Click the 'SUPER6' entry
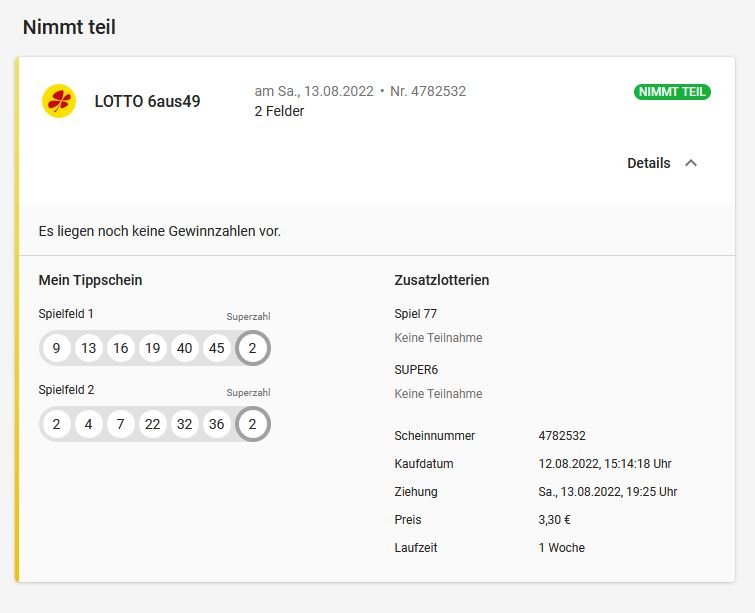Screen dimensions: 755x613 (416, 370)
